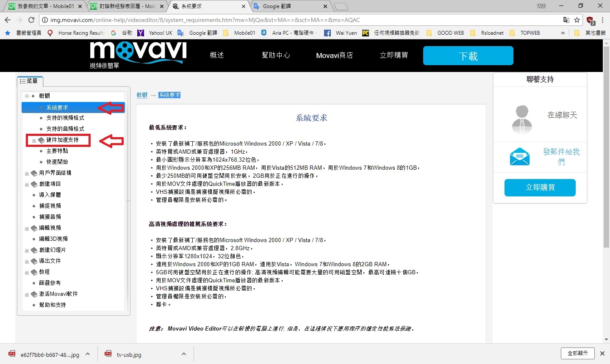This screenshot has height=364, width=610.
Task: Click the 發郵件給我們 link
Action: pyautogui.click(x=561, y=157)
